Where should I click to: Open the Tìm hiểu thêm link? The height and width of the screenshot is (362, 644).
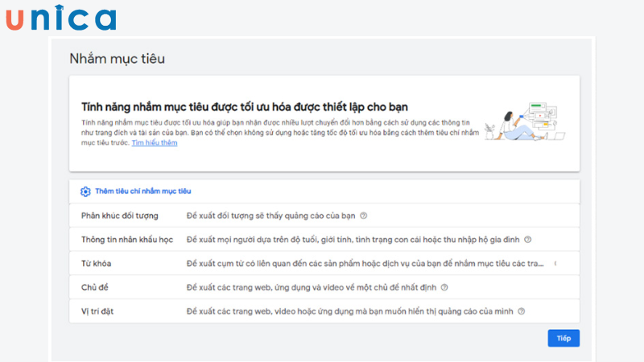[155, 143]
